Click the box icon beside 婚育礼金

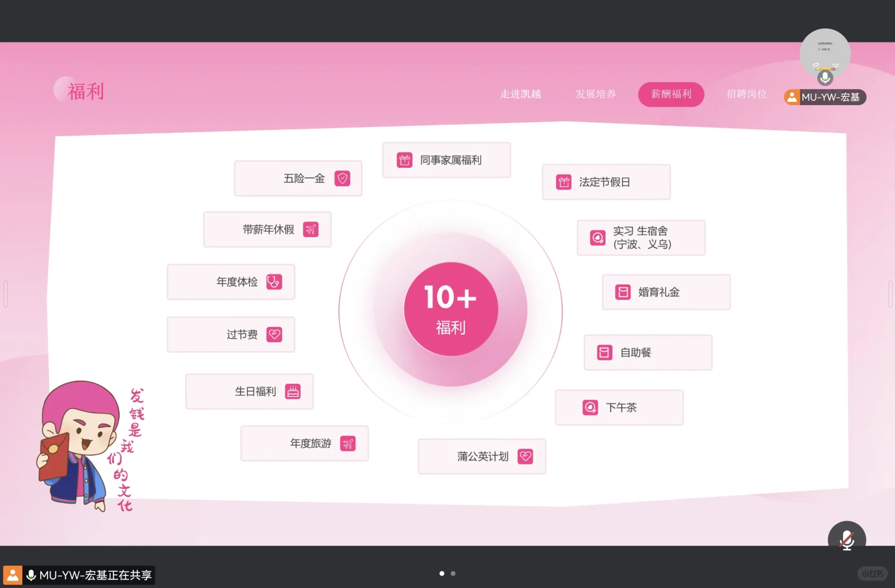(623, 292)
